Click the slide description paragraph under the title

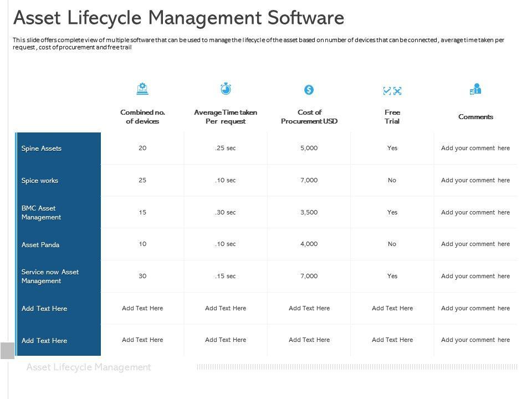click(x=259, y=43)
